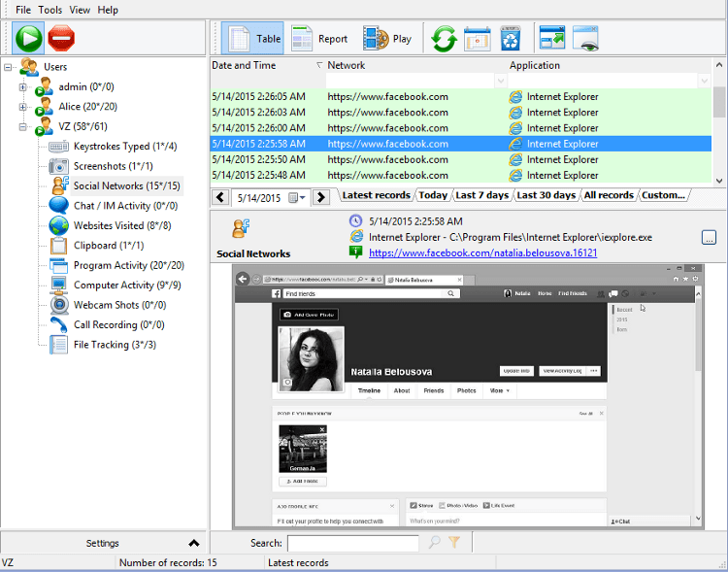This screenshot has height=572, width=728.
Task: Switch to the All records tab
Action: [609, 195]
